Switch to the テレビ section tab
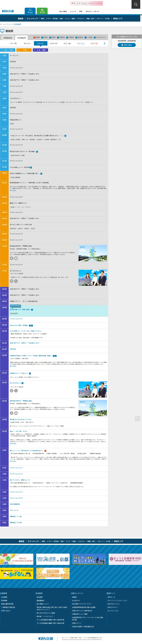 [x=30, y=11]
